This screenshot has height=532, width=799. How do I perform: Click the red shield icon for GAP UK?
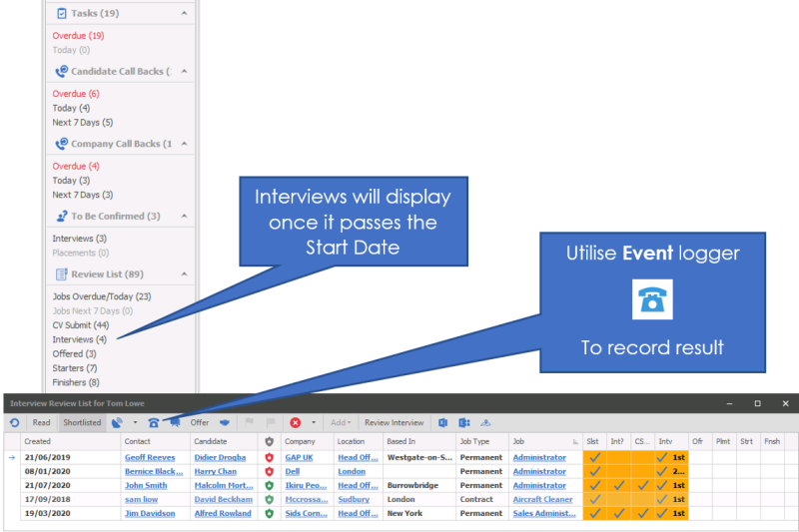pyautogui.click(x=268, y=457)
